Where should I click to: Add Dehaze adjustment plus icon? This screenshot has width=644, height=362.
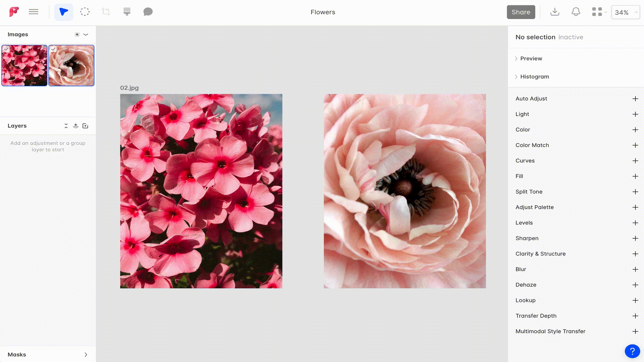635,285
